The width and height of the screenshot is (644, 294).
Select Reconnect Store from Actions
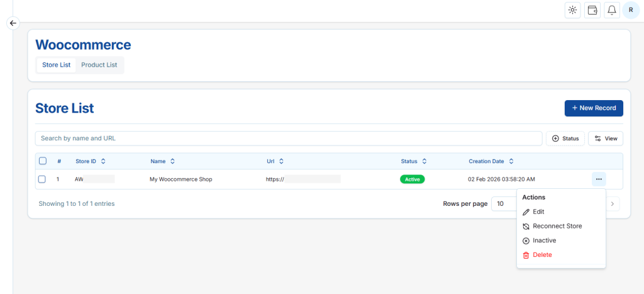[557, 226]
